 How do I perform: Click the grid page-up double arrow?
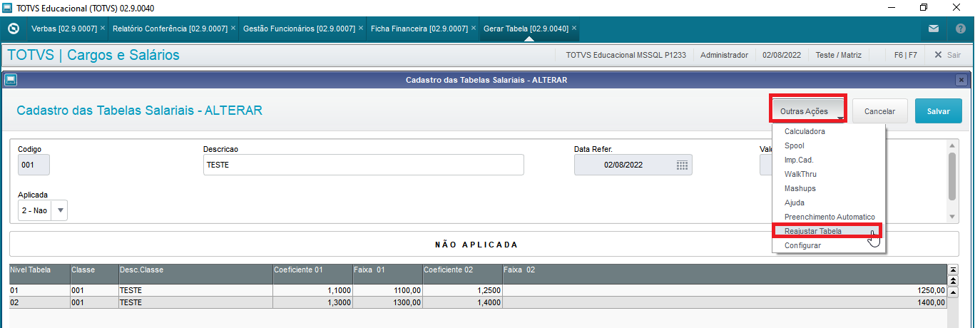(x=952, y=280)
